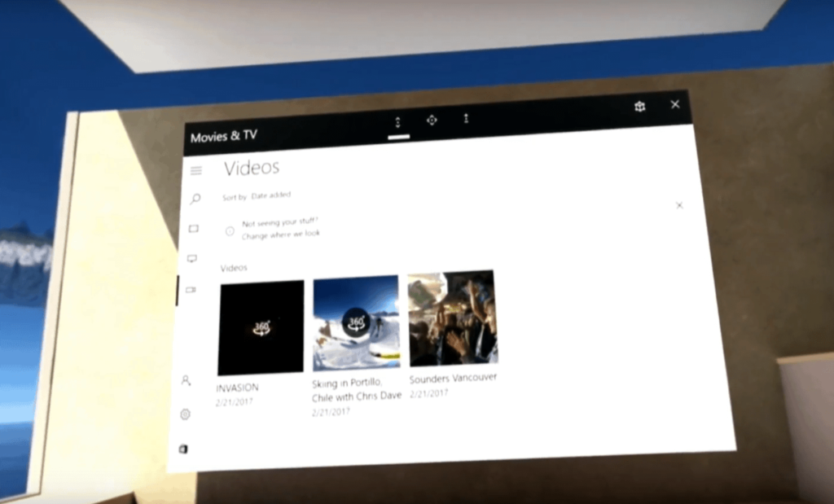Select the Videos section icon in sidebar
The image size is (834, 504).
[191, 290]
